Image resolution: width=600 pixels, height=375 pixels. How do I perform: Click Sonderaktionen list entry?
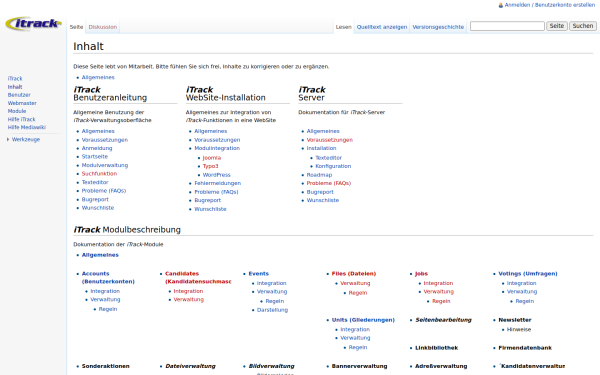[106, 366]
